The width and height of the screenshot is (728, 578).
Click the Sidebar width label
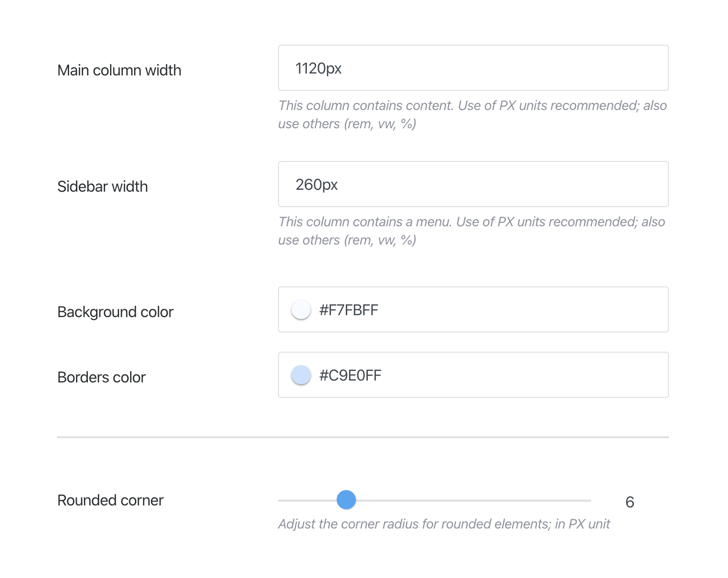pyautogui.click(x=102, y=186)
